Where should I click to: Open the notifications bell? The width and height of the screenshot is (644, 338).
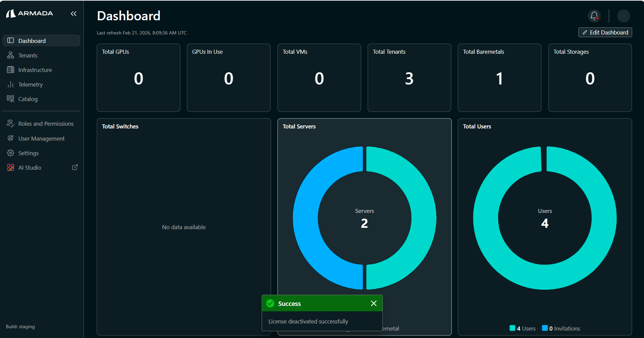click(594, 16)
